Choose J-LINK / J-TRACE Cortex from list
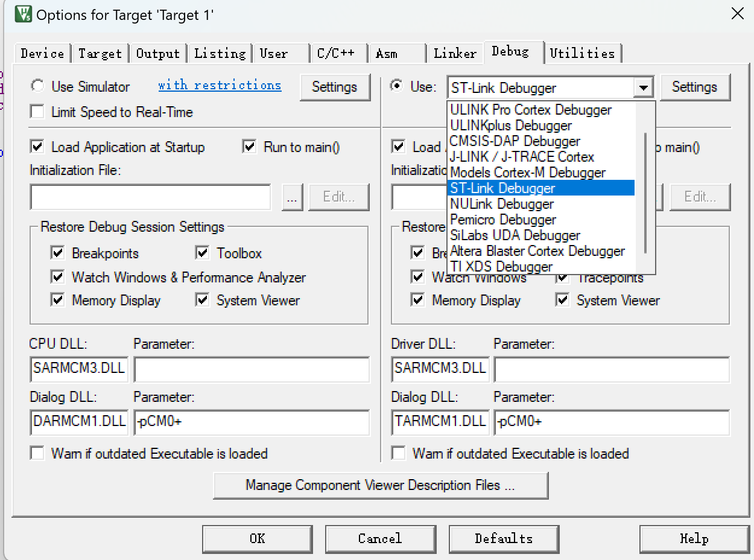 (522, 157)
